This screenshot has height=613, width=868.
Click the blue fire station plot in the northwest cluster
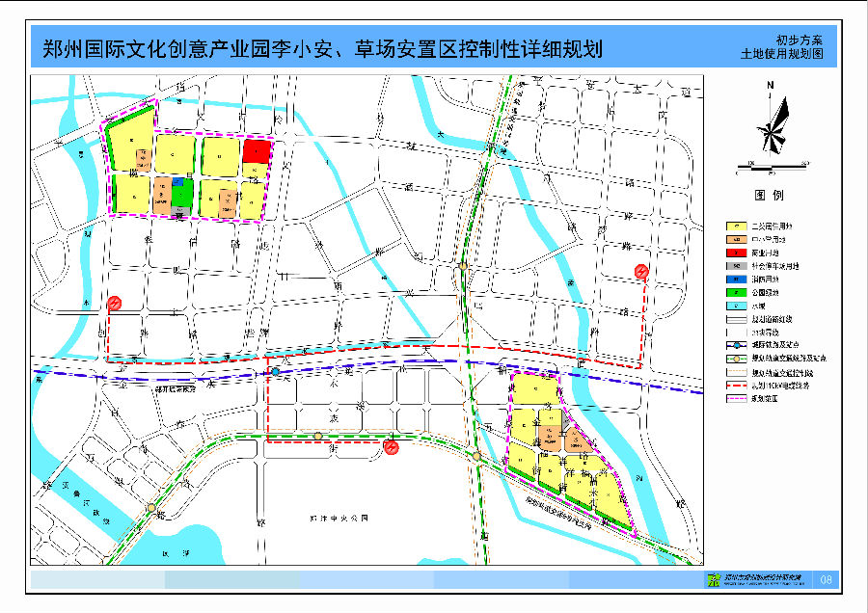coord(177,181)
